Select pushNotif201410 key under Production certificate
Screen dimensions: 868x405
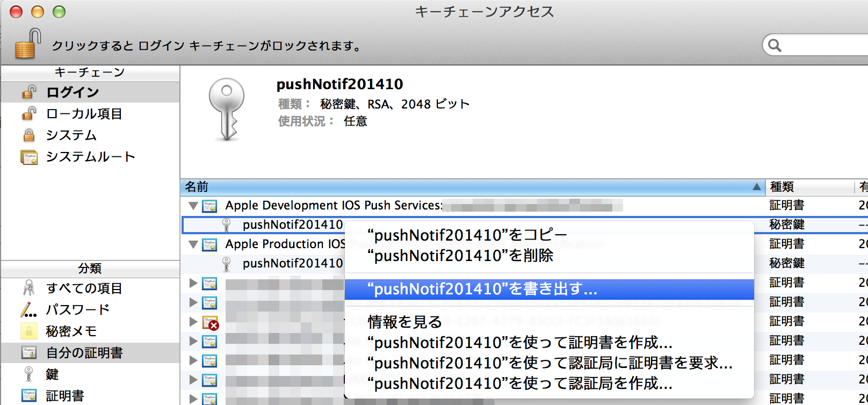click(292, 263)
